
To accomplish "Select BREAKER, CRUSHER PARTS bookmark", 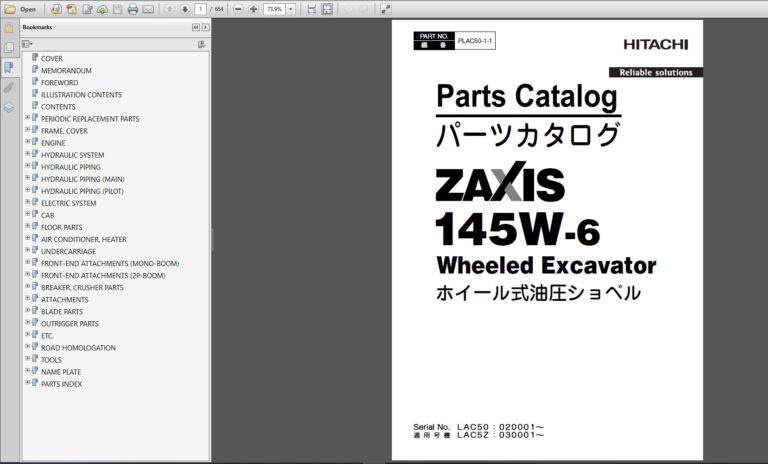I will pyautogui.click(x=82, y=288).
